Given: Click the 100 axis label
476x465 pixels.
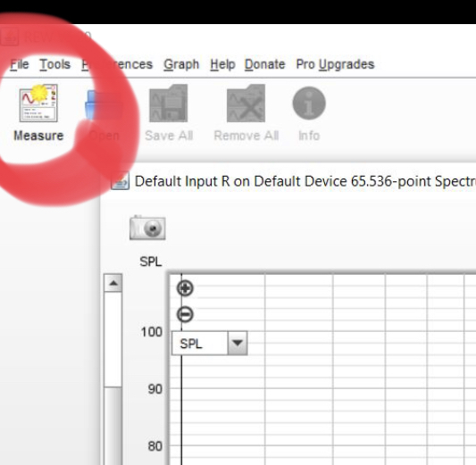Looking at the screenshot, I should tap(152, 332).
